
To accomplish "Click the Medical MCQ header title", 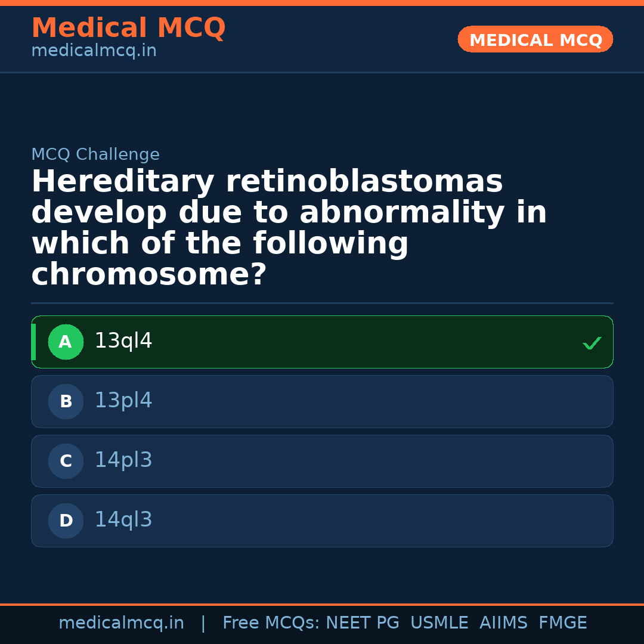I will coord(128,28).
